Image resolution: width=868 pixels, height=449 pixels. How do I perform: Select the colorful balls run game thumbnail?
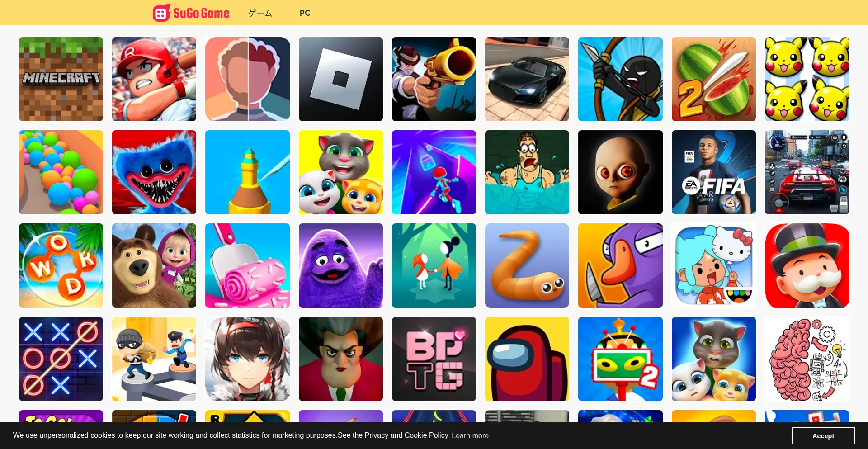[61, 172]
